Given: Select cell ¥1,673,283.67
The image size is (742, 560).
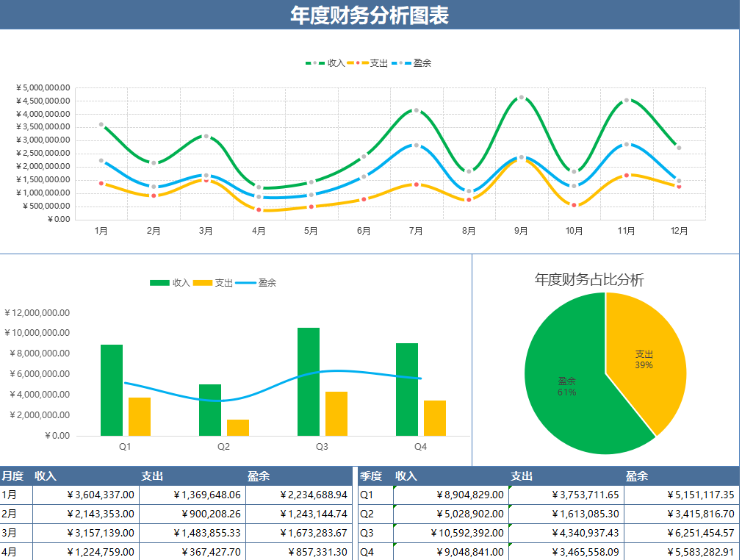Looking at the screenshot, I should [x=298, y=533].
